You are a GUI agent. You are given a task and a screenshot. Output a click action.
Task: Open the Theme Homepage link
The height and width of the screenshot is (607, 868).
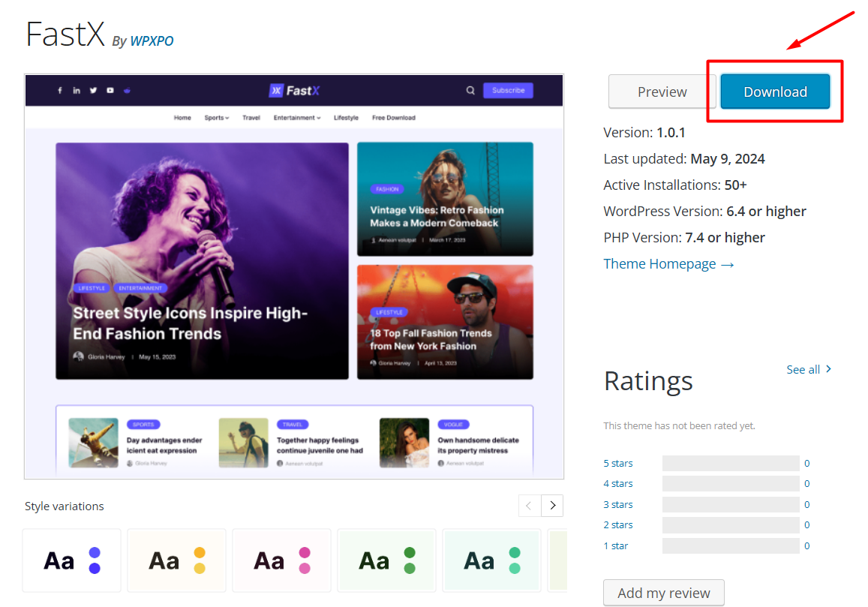[668, 263]
